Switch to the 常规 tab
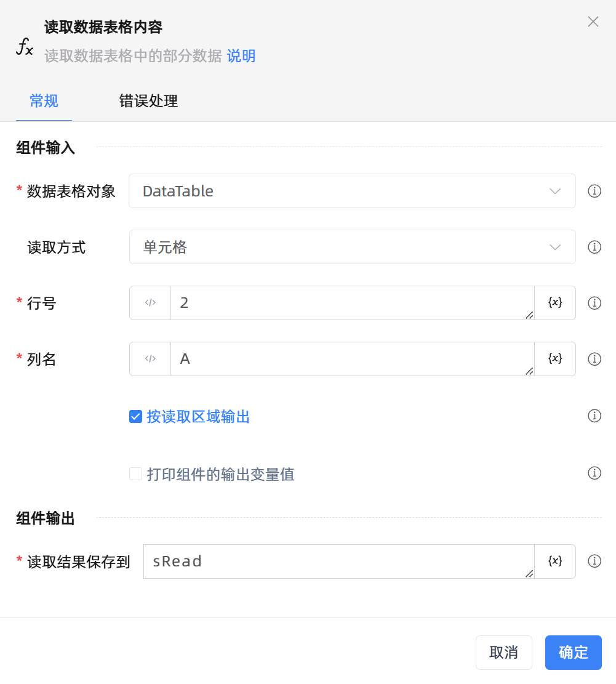The width and height of the screenshot is (616, 684). point(44,101)
